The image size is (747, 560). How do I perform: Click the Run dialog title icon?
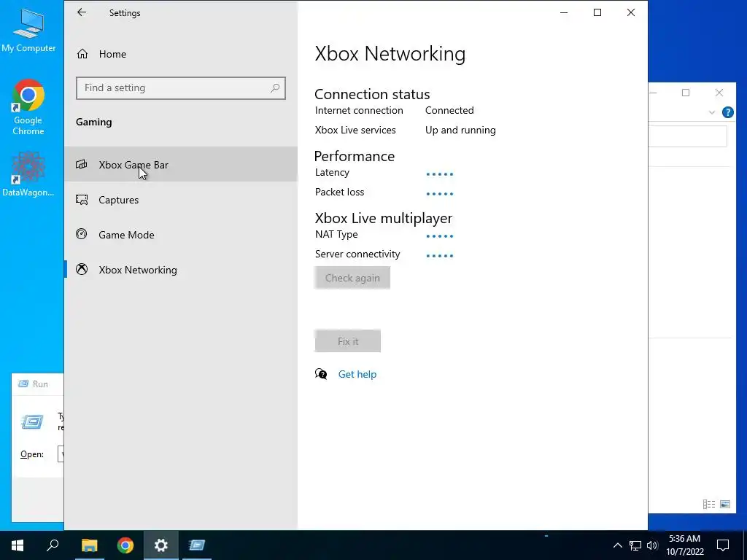tap(23, 384)
